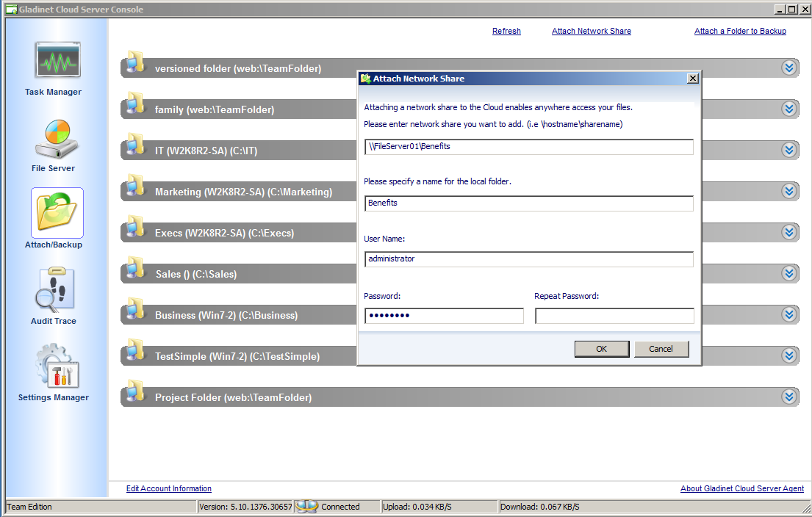Click the Attach Network Share dialog title icon
Screen dimensions: 812x517
click(x=366, y=79)
